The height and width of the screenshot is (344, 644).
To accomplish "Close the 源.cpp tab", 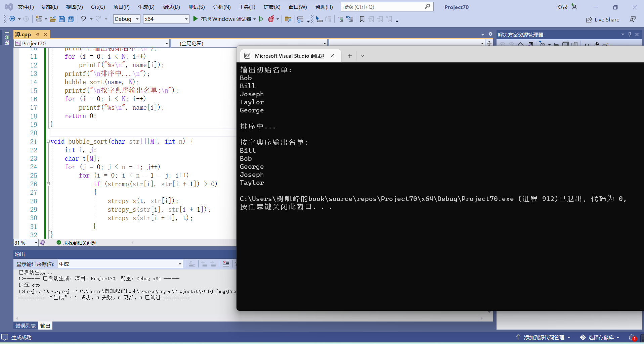I will point(45,34).
